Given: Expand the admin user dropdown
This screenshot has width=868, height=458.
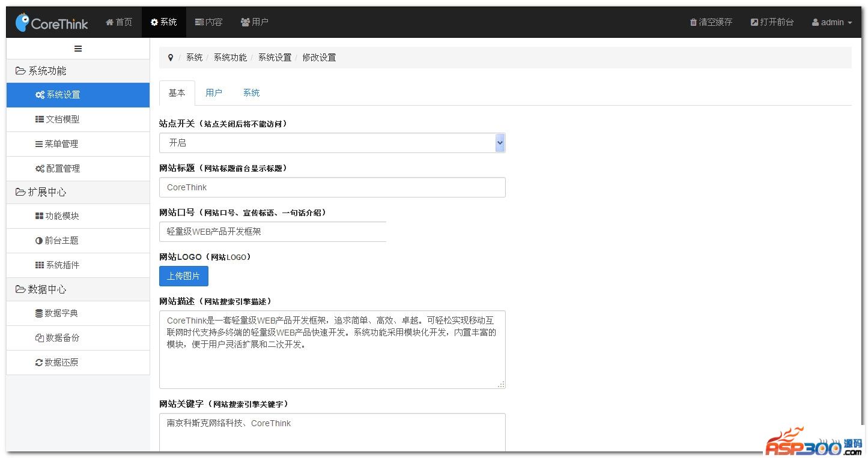Looking at the screenshot, I should [832, 22].
